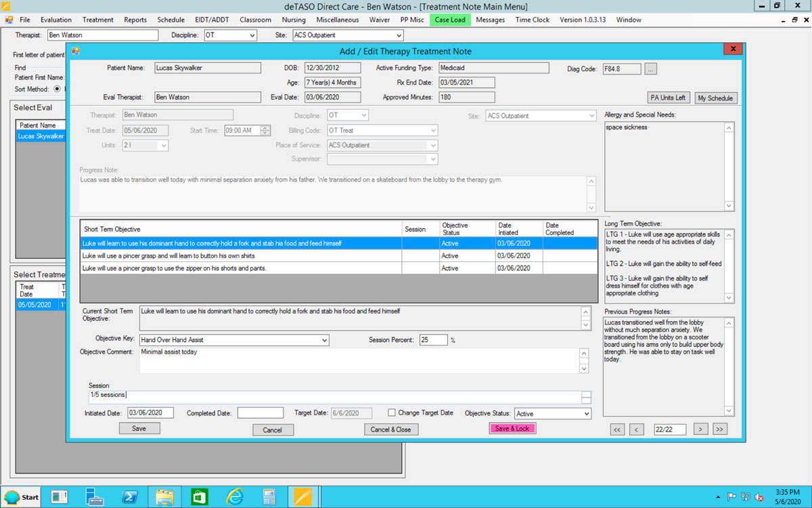Click the Diag Code browse ellipsis button

tap(650, 68)
